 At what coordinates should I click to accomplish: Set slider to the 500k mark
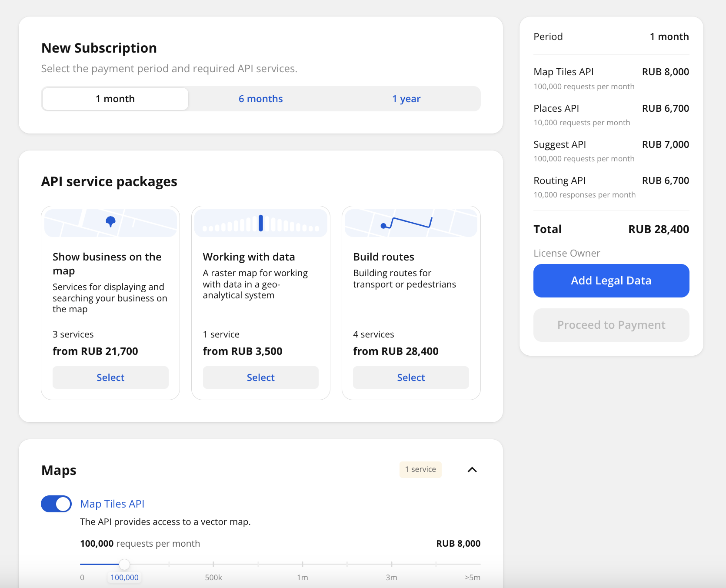click(x=213, y=564)
